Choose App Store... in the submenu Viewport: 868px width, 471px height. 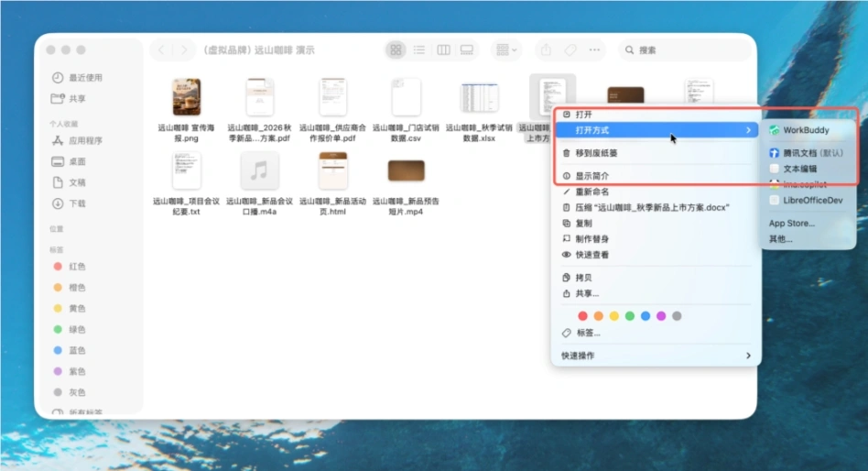tap(808, 224)
